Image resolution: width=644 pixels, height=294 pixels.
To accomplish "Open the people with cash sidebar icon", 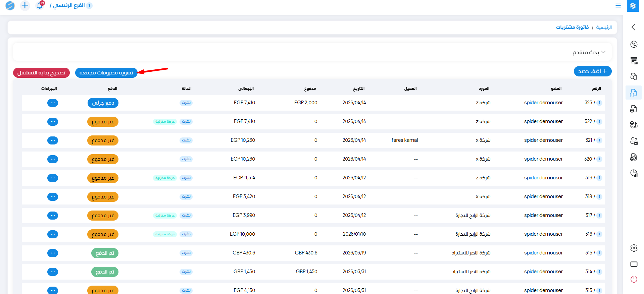I will (634, 141).
